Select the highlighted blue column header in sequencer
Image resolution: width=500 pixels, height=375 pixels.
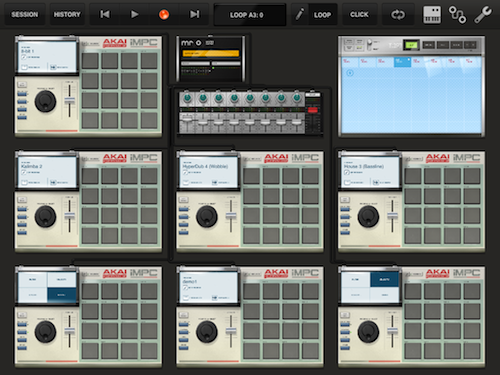pos(402,62)
